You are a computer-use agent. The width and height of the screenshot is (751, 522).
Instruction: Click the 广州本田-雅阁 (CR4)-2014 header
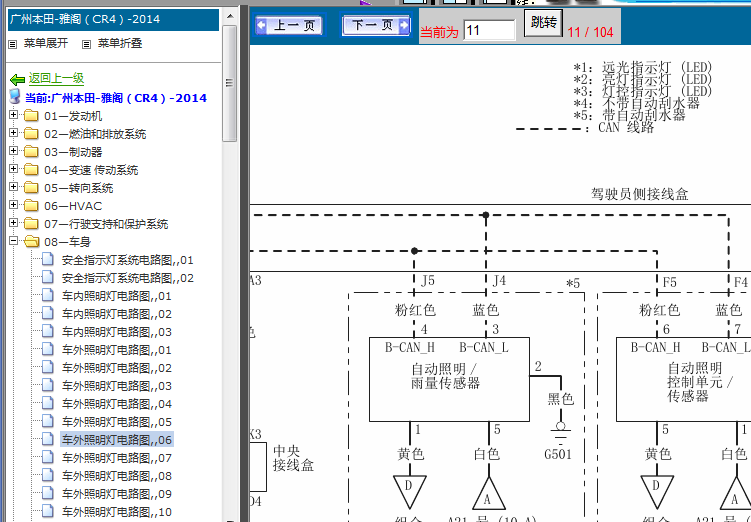(x=114, y=20)
